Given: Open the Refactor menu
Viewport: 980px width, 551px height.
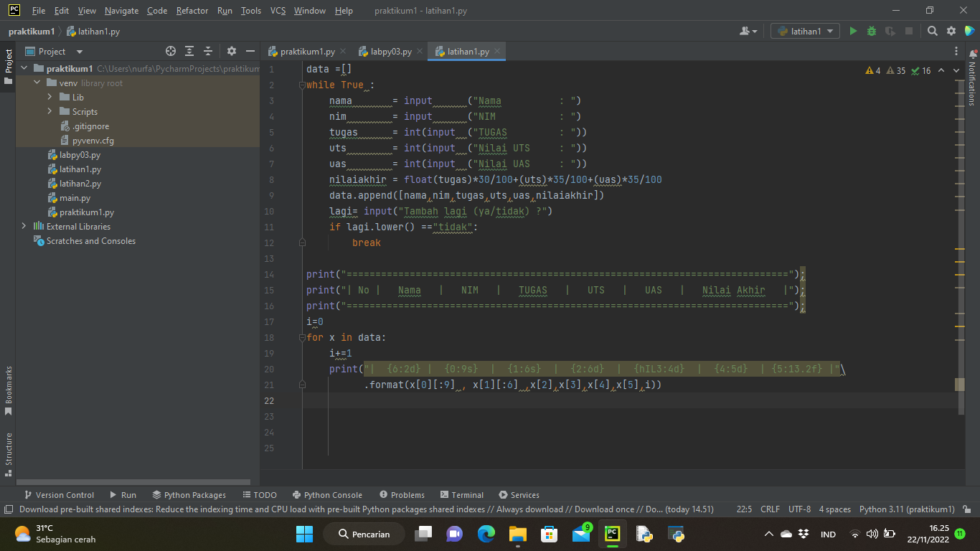Looking at the screenshot, I should (192, 11).
